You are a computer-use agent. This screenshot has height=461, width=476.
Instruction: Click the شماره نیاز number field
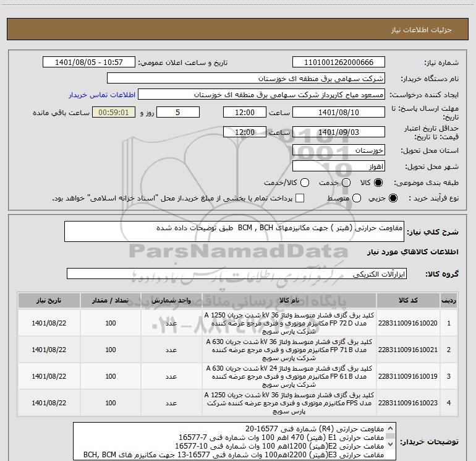338,62
